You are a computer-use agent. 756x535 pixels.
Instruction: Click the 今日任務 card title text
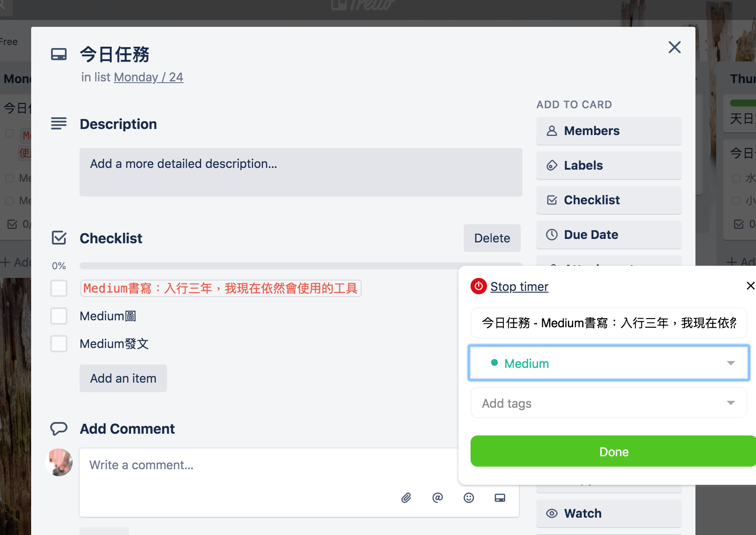(115, 55)
